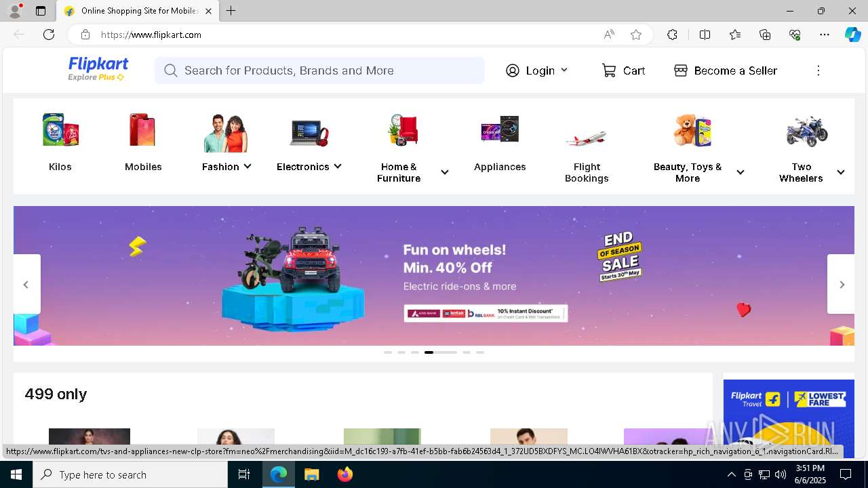Open the Fun on wheels banner
Viewport: 868px width, 488px height.
coord(434,276)
